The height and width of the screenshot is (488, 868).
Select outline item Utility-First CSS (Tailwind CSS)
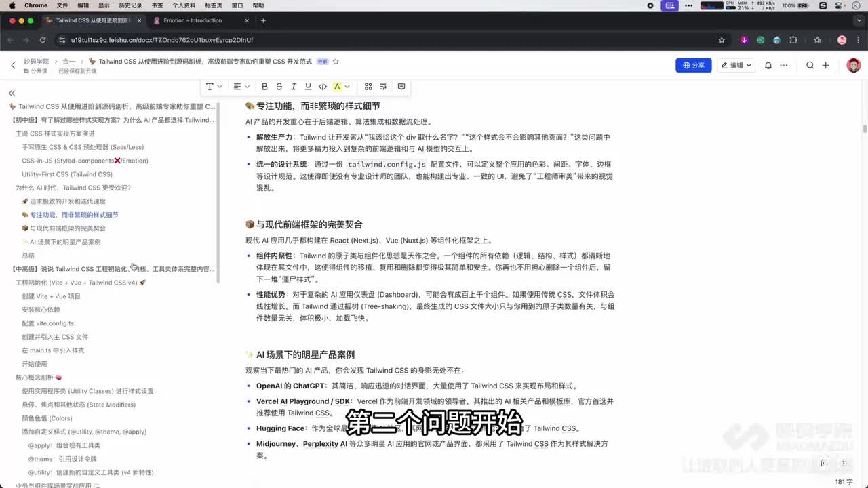tap(67, 174)
